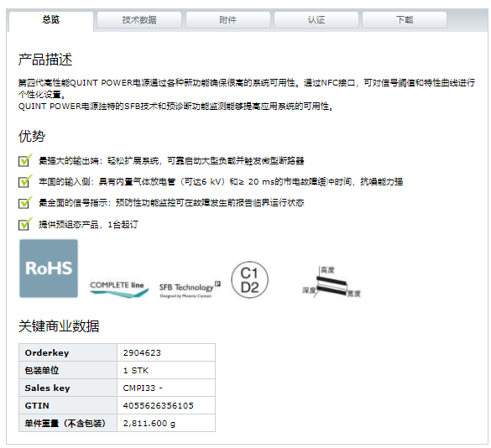491x448 pixels.
Task: Click the RoHS badge icon
Action: pyautogui.click(x=49, y=268)
